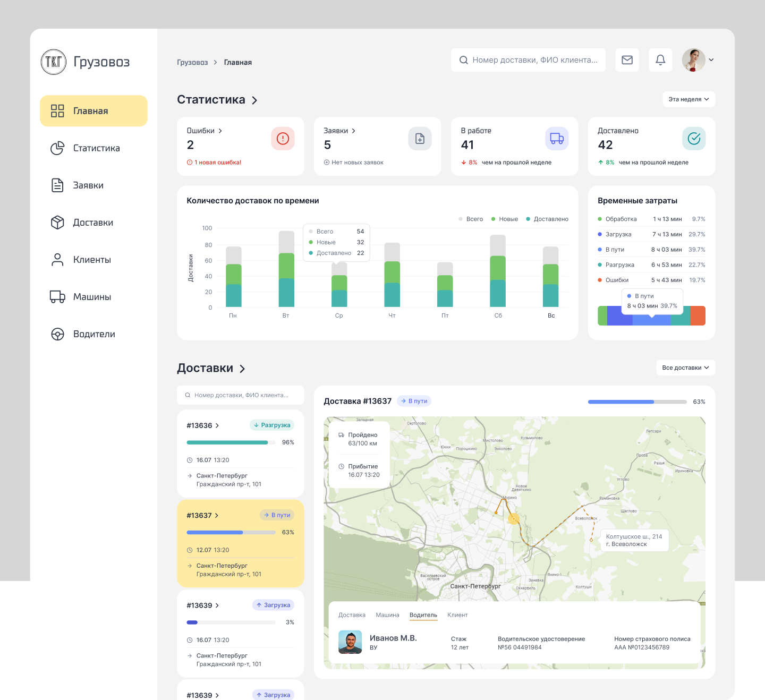Click the Колтушское ш., 214 destination label
Image resolution: width=765 pixels, height=700 pixels.
(634, 540)
